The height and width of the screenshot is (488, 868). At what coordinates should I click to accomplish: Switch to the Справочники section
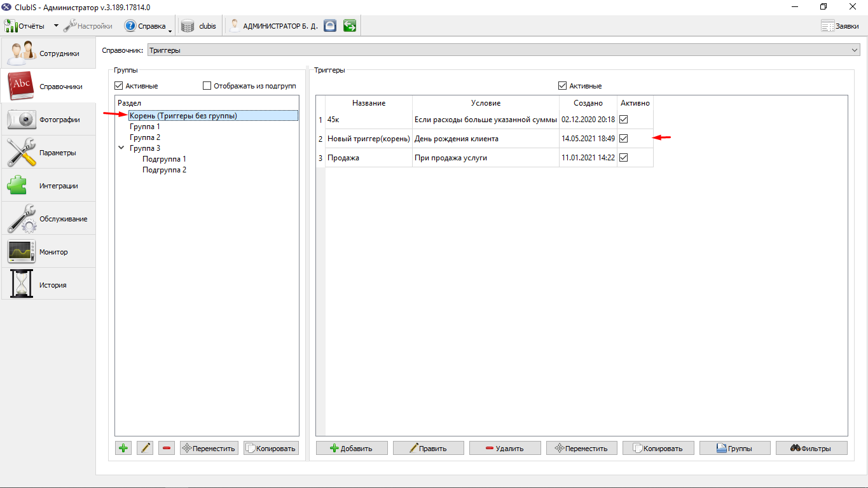pyautogui.click(x=48, y=87)
